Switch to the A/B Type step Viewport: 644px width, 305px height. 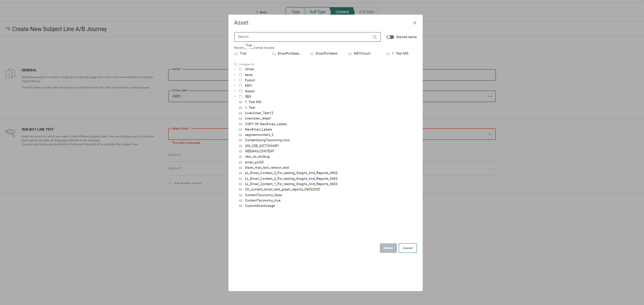(x=317, y=12)
